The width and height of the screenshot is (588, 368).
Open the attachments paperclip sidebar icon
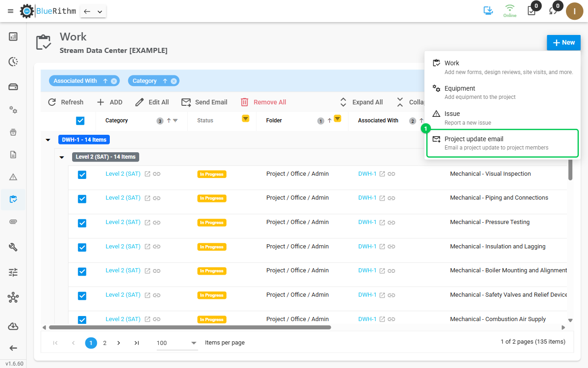click(x=13, y=222)
